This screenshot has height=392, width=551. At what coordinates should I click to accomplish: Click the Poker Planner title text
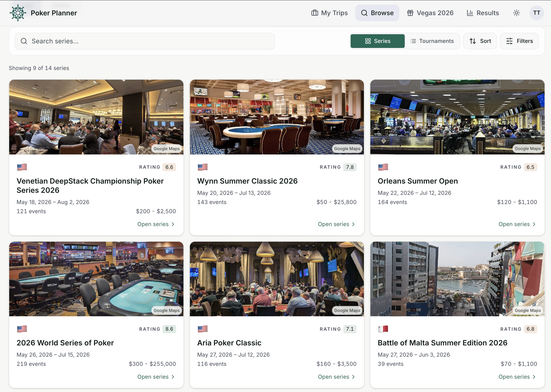pos(54,13)
